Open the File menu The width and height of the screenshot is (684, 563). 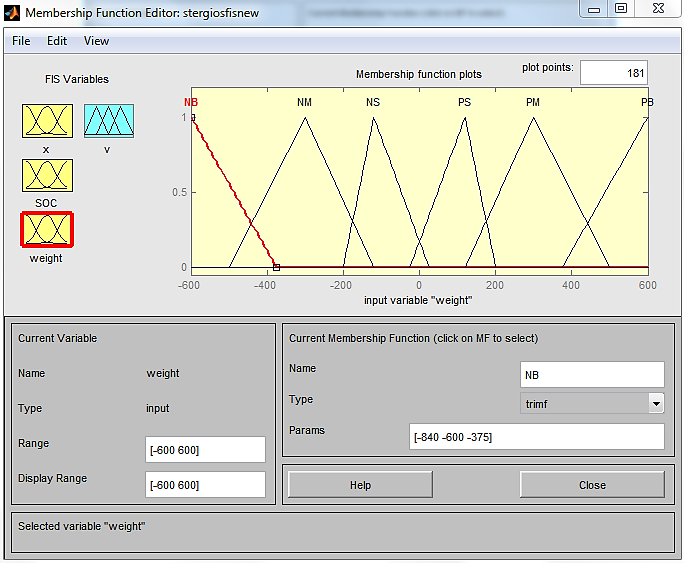(x=21, y=41)
